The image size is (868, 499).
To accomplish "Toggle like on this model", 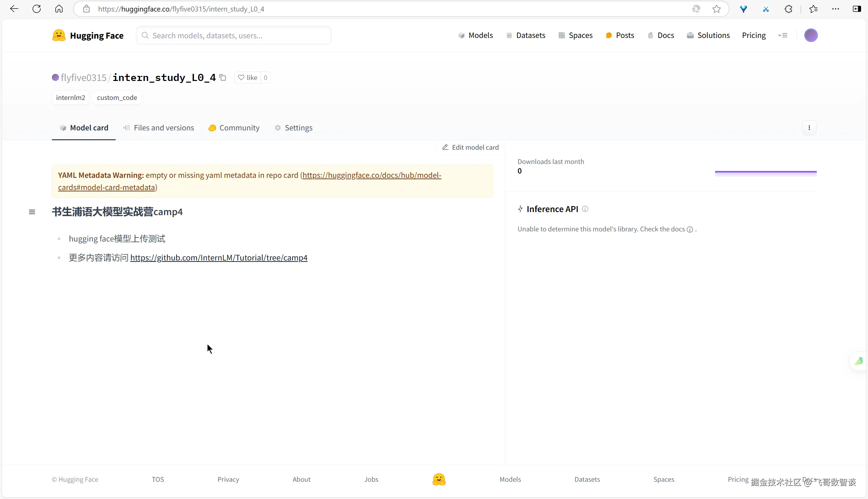I will tap(248, 78).
